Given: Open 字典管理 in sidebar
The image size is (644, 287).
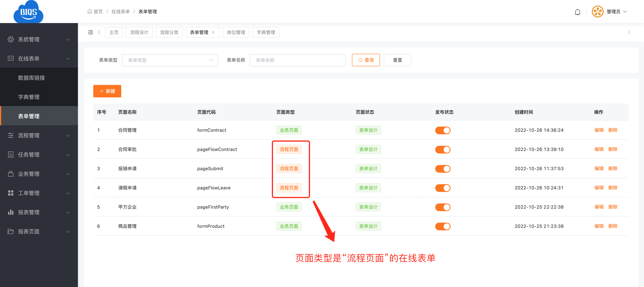Looking at the screenshot, I should [x=39, y=97].
